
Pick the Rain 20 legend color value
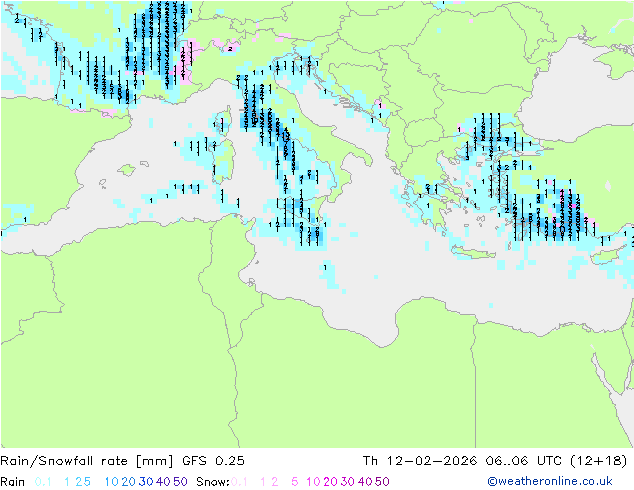[x=129, y=482]
